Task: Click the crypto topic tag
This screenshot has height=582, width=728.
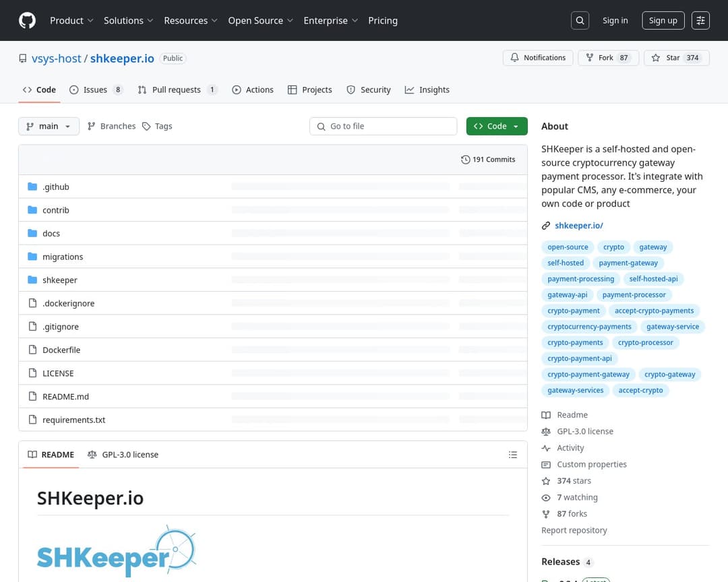Action: click(x=613, y=247)
